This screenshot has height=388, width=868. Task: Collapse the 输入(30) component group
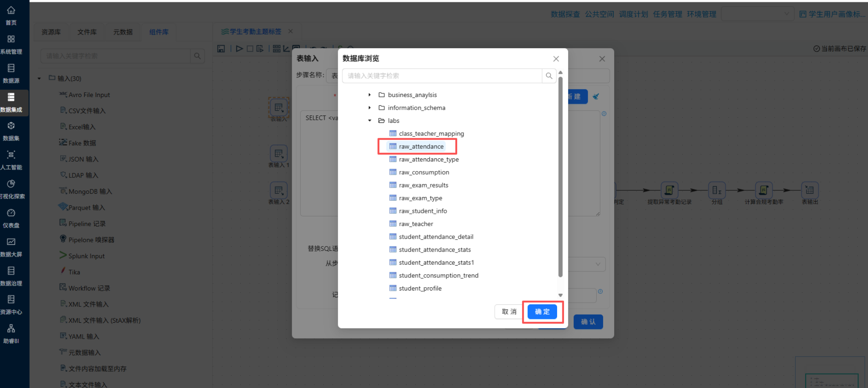[39, 78]
